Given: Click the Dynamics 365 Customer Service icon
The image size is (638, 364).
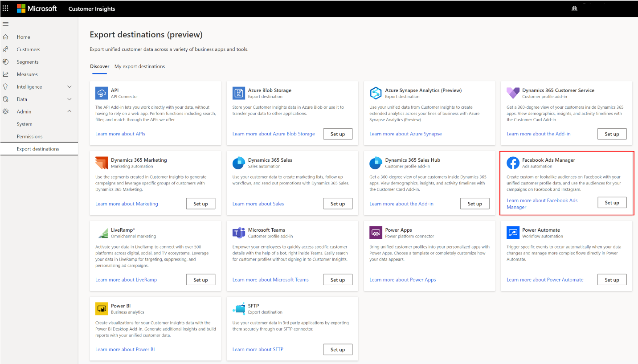Looking at the screenshot, I should (x=513, y=93).
